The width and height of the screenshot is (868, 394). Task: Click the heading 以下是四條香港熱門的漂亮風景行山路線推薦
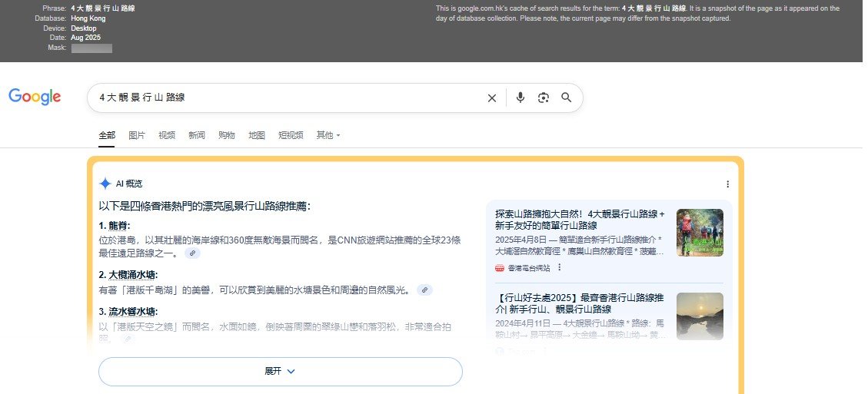pos(205,207)
